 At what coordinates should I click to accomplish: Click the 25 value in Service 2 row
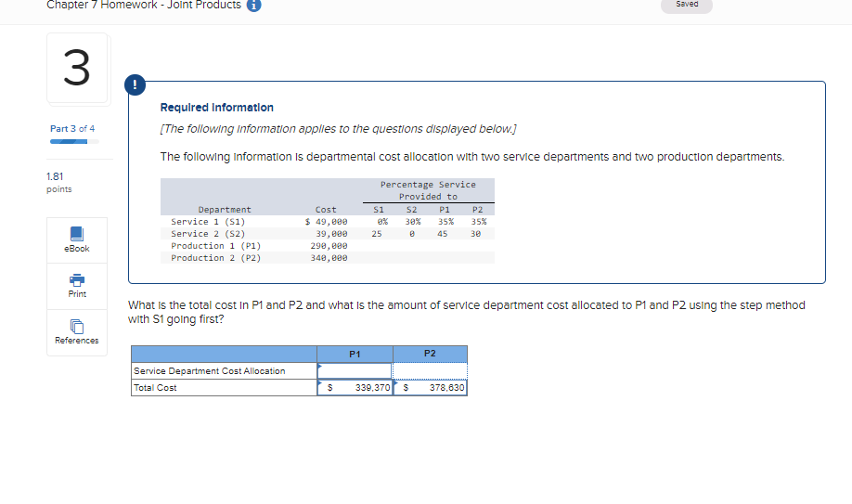coord(377,234)
